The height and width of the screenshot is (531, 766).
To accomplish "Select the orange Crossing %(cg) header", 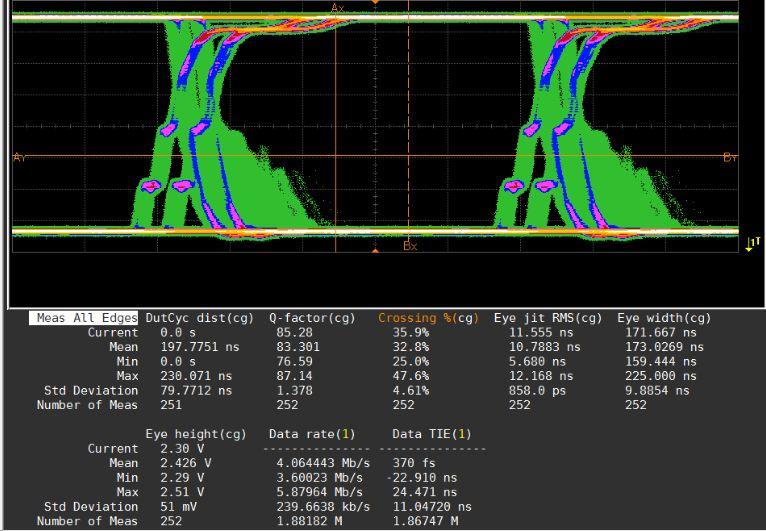I will [428, 319].
